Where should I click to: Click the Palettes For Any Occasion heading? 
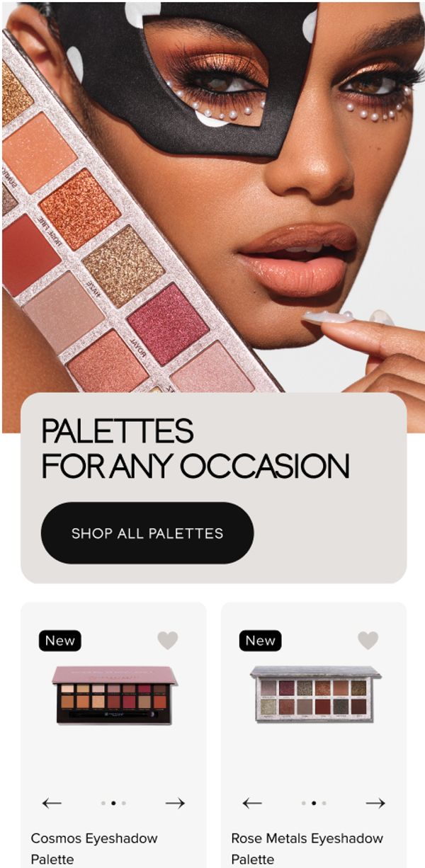[195, 449]
